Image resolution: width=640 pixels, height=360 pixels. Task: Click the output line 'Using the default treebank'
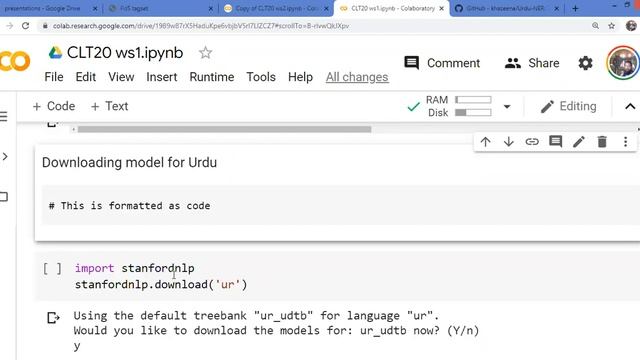[256, 316]
